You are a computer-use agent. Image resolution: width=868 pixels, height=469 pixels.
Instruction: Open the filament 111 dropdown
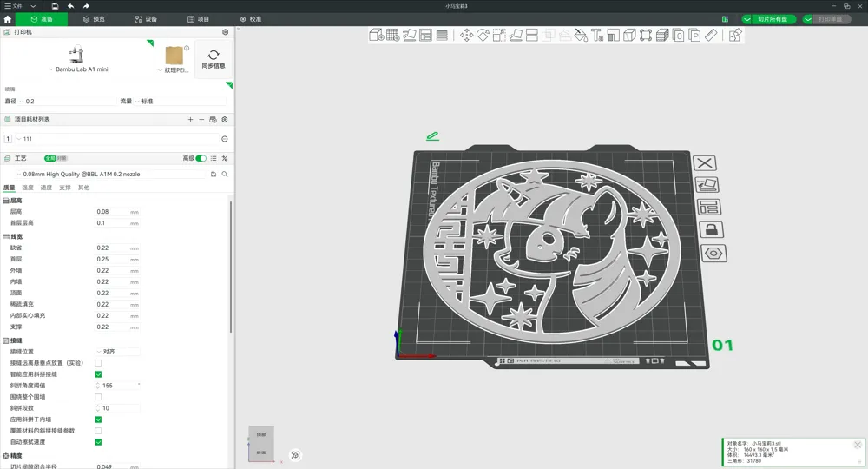click(117, 139)
